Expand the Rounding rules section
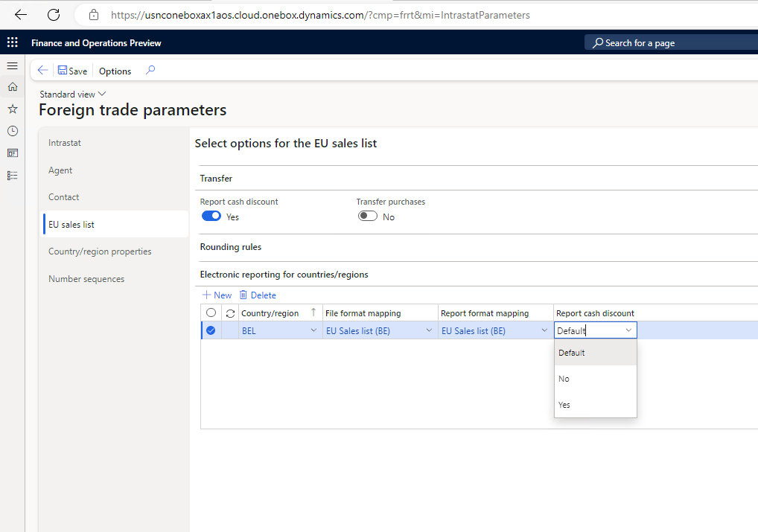The height and width of the screenshot is (532, 758). 231,247
